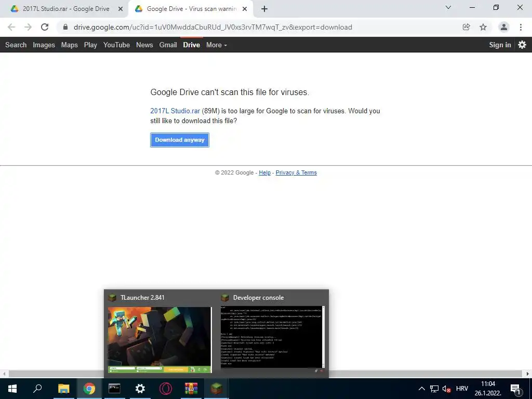Open the Command Prompt taskbar icon
This screenshot has width=532, height=399.
click(x=114, y=389)
